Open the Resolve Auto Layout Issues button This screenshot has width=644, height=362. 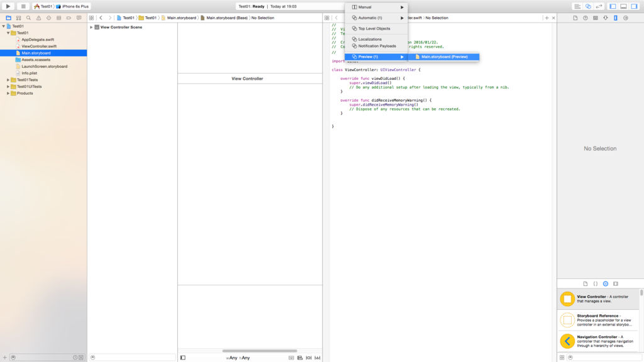317,358
